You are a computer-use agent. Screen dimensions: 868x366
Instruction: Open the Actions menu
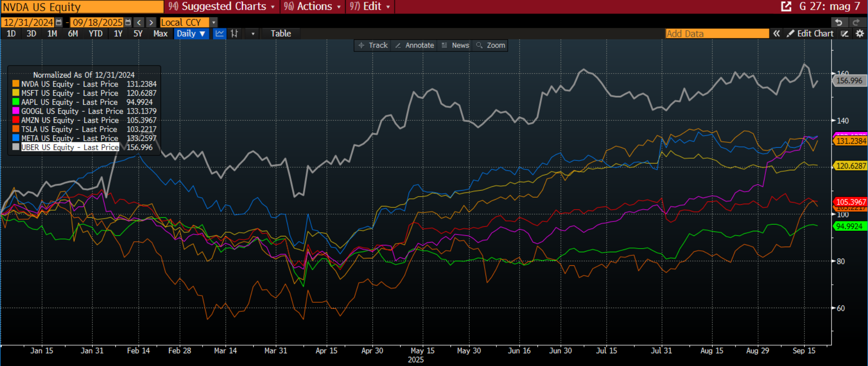point(312,6)
